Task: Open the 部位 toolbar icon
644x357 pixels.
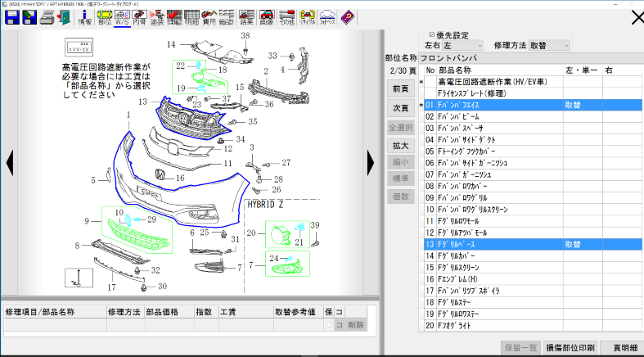Action: (x=105, y=18)
